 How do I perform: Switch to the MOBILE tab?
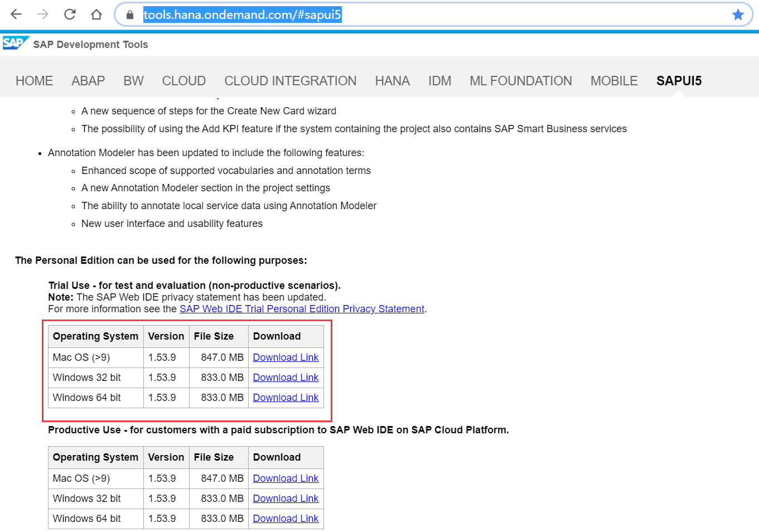(x=614, y=81)
